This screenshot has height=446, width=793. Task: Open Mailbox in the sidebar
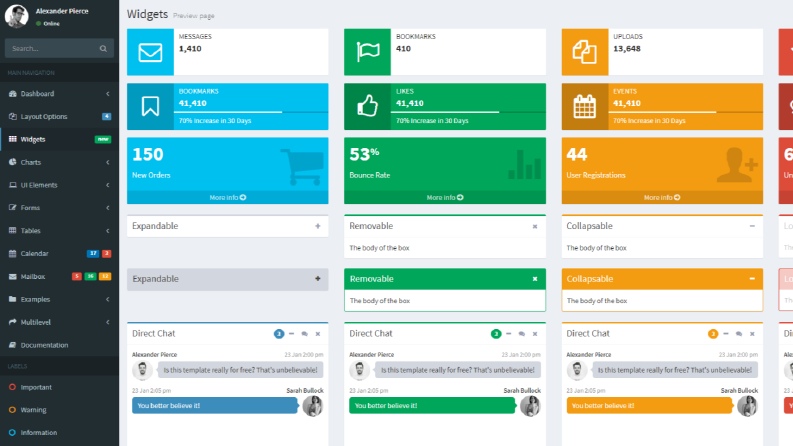(60, 277)
